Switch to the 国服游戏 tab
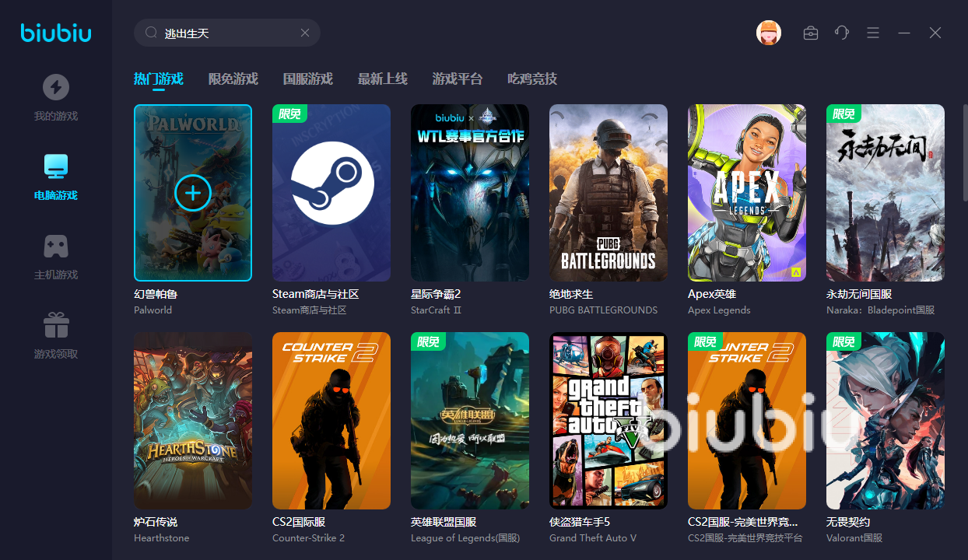 pyautogui.click(x=307, y=79)
